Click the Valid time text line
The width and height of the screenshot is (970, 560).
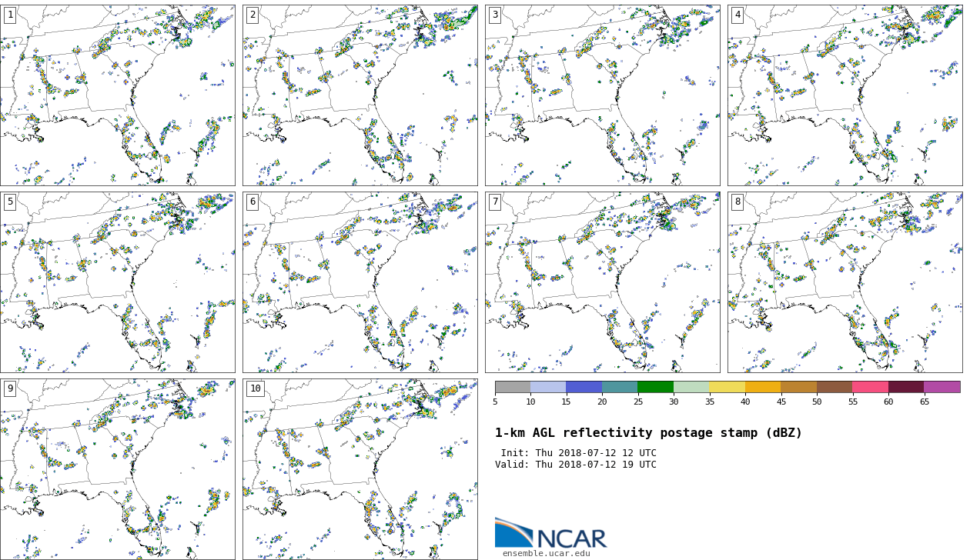coord(576,465)
